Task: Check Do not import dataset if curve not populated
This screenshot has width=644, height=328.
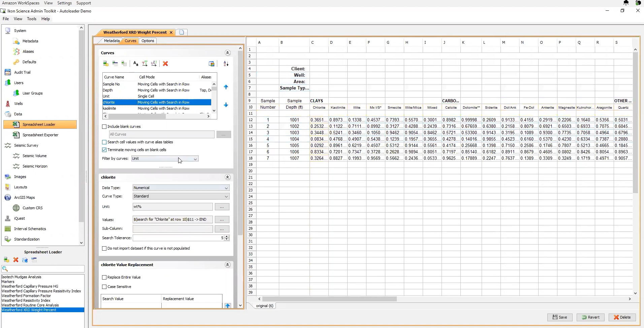Action: click(x=104, y=249)
